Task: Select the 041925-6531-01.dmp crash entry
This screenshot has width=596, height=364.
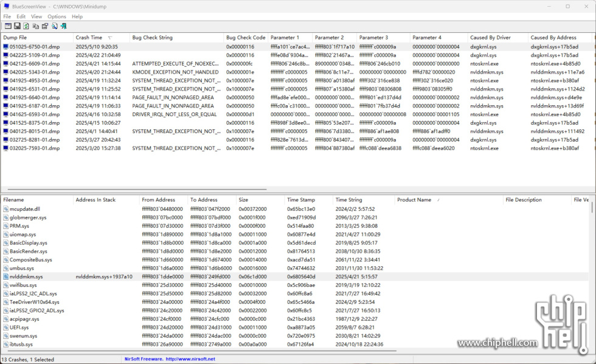Action: [35, 89]
